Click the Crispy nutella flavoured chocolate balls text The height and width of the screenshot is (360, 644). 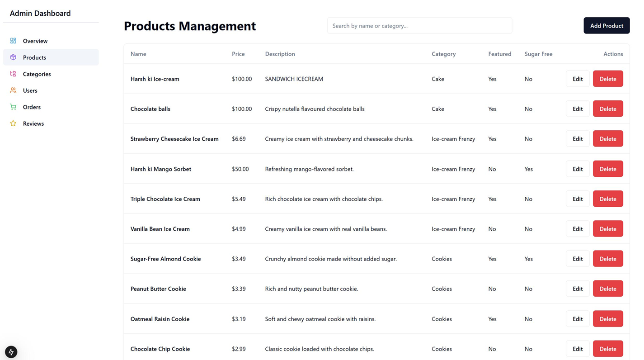pos(315,109)
